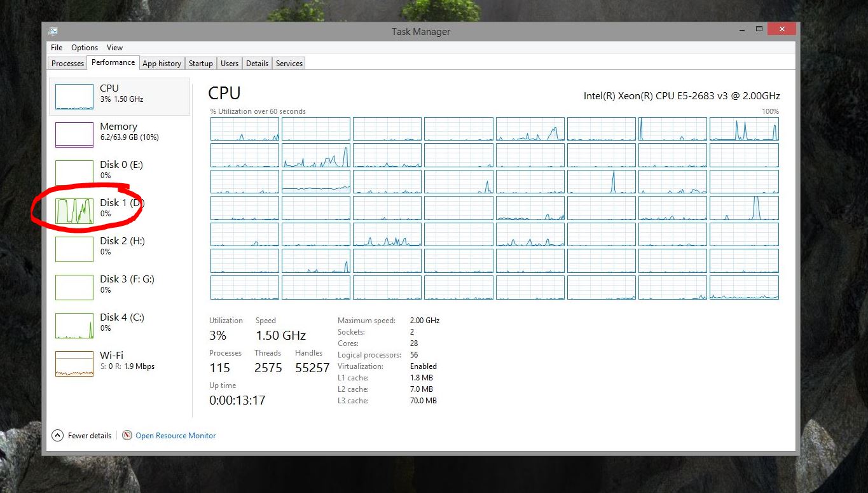The height and width of the screenshot is (493, 868).
Task: Open the Options menu
Action: click(x=85, y=48)
